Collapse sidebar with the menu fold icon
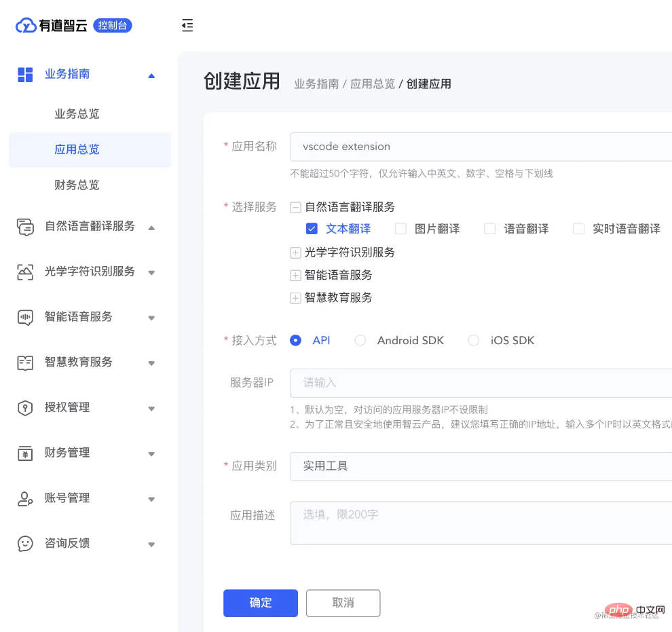Image resolution: width=672 pixels, height=632 pixels. [187, 26]
